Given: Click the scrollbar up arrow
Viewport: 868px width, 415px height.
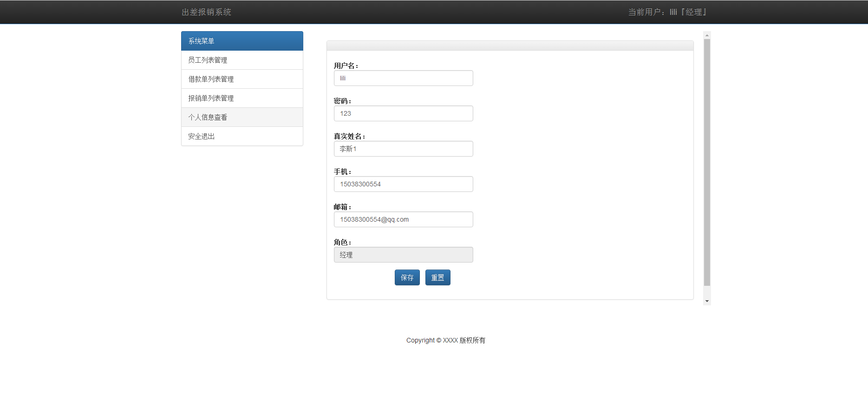Looking at the screenshot, I should [x=707, y=35].
